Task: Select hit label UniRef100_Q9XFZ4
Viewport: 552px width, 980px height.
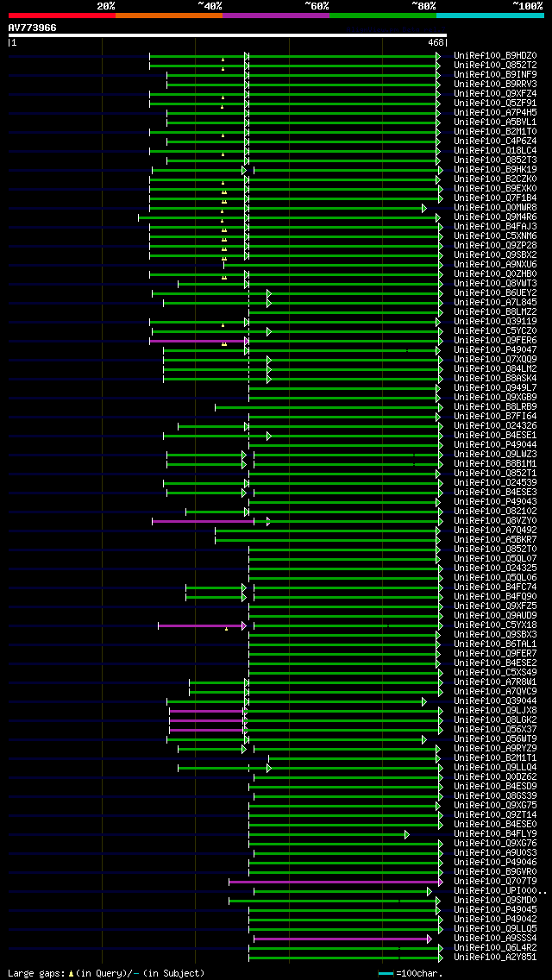Action: [495, 94]
